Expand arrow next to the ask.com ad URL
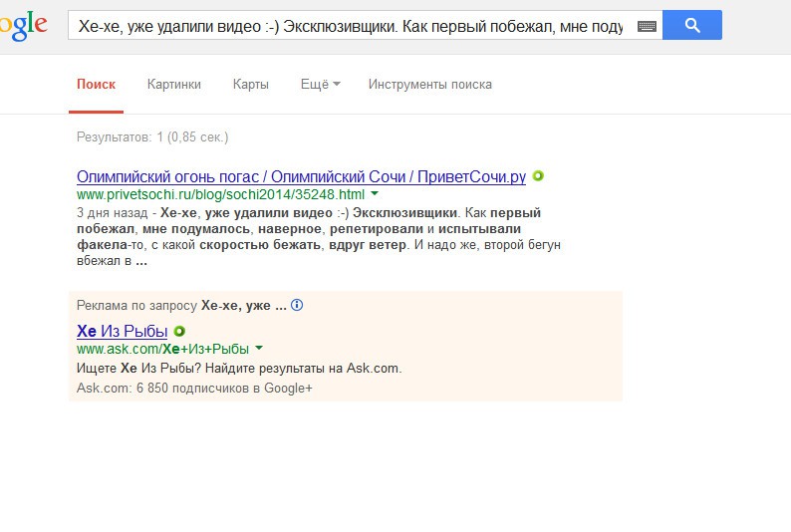This screenshot has width=791, height=532. coord(259,349)
